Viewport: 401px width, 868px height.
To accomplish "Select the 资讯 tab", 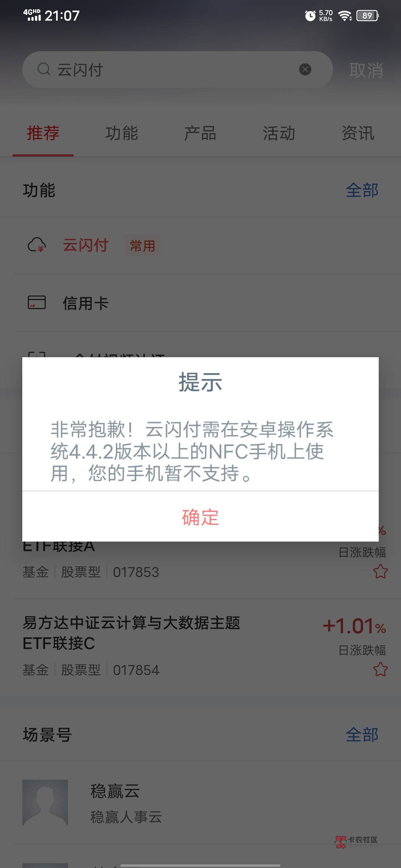I will pos(358,133).
